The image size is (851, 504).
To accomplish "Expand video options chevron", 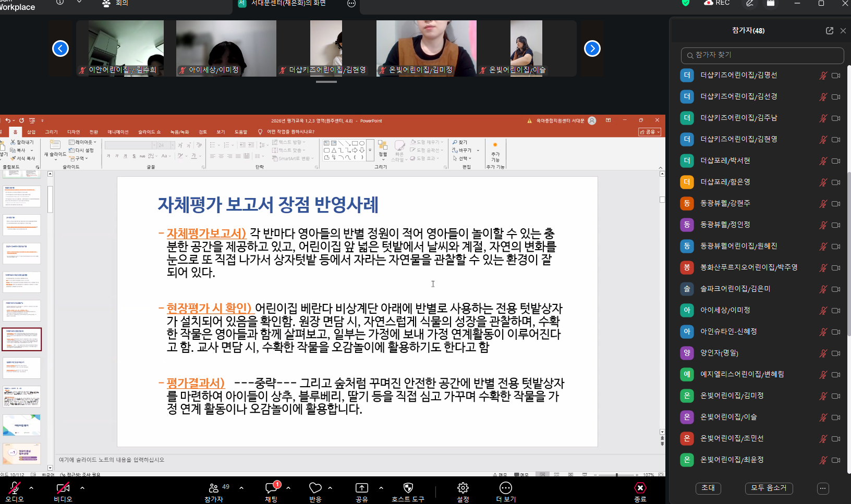I will click(82, 488).
